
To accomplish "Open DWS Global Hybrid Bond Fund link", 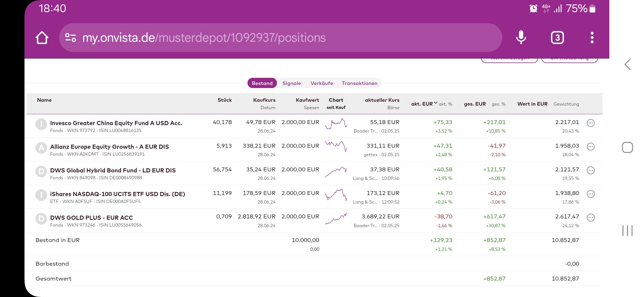I will click(113, 170).
